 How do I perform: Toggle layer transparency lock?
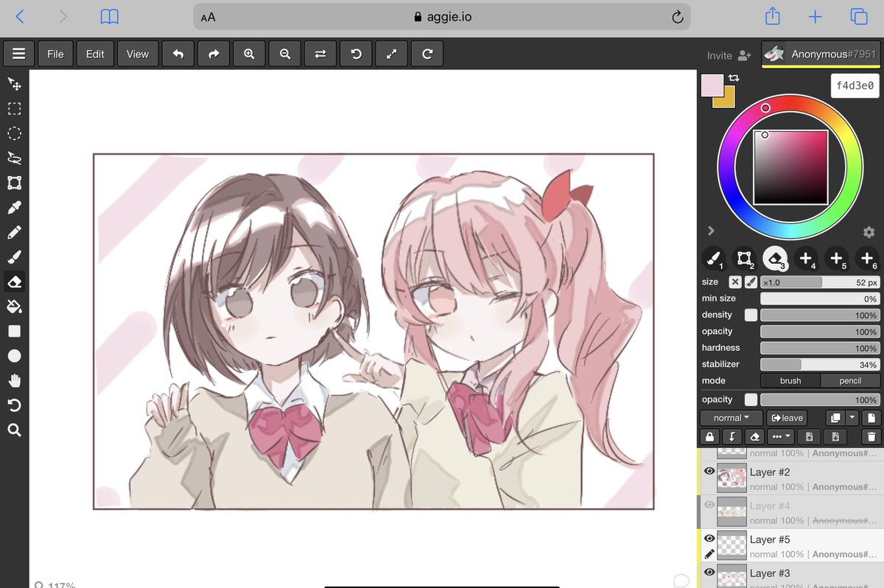[x=709, y=437]
